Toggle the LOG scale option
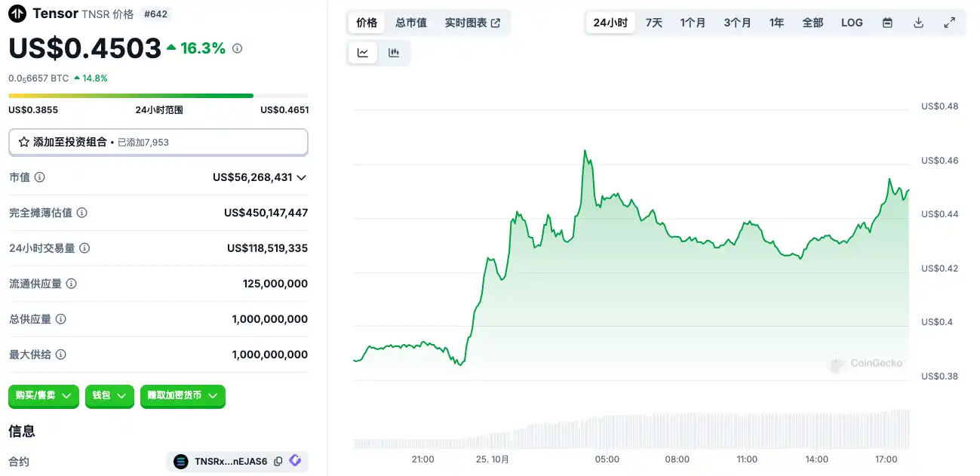 coord(852,23)
